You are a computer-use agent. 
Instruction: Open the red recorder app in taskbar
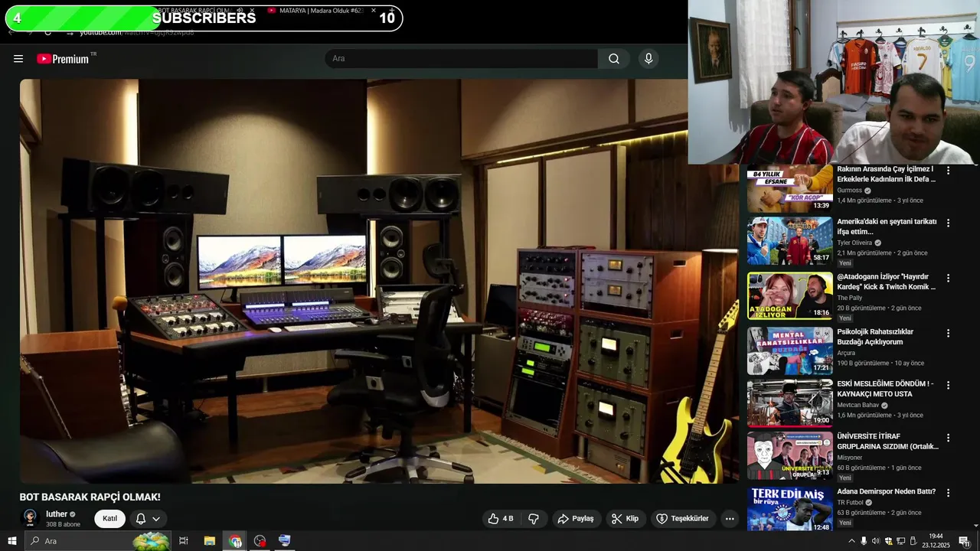260,541
